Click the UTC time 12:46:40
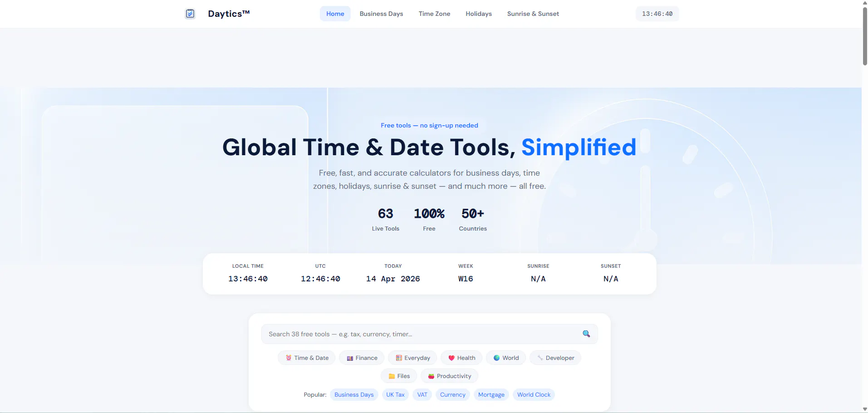868x413 pixels. (x=320, y=279)
